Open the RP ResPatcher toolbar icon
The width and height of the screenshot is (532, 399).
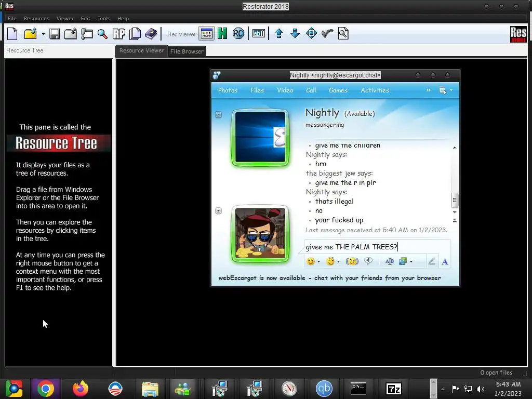click(x=119, y=34)
